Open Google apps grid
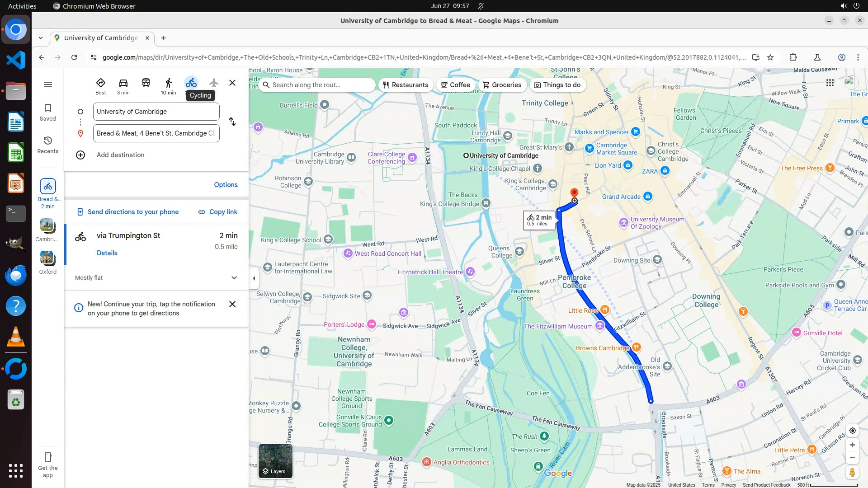Viewport: 868px width, 488px height. 830,83
